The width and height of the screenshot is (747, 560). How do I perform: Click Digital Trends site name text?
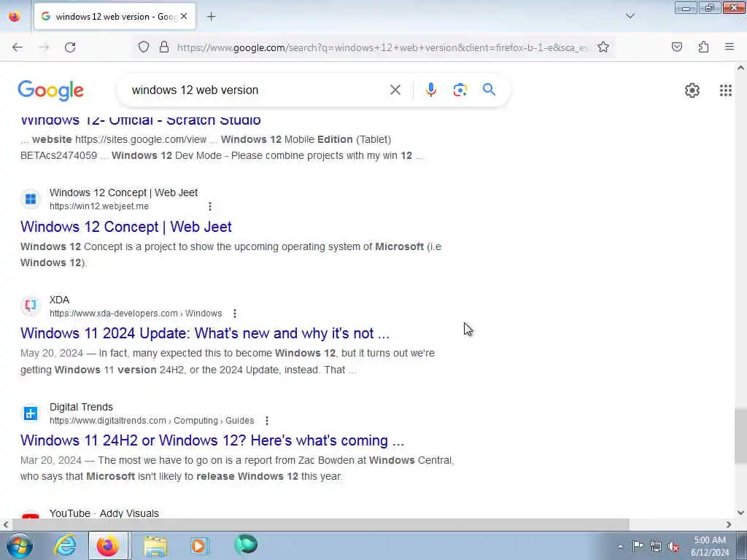[81, 407]
